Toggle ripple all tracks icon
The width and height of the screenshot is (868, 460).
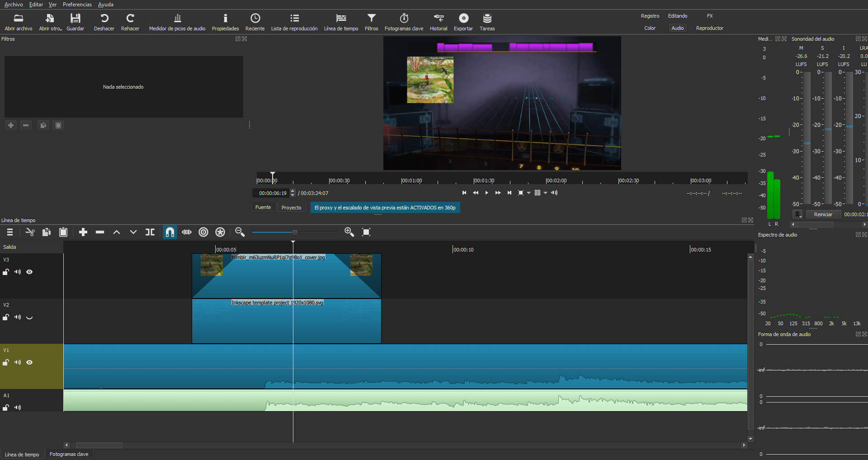tap(220, 232)
